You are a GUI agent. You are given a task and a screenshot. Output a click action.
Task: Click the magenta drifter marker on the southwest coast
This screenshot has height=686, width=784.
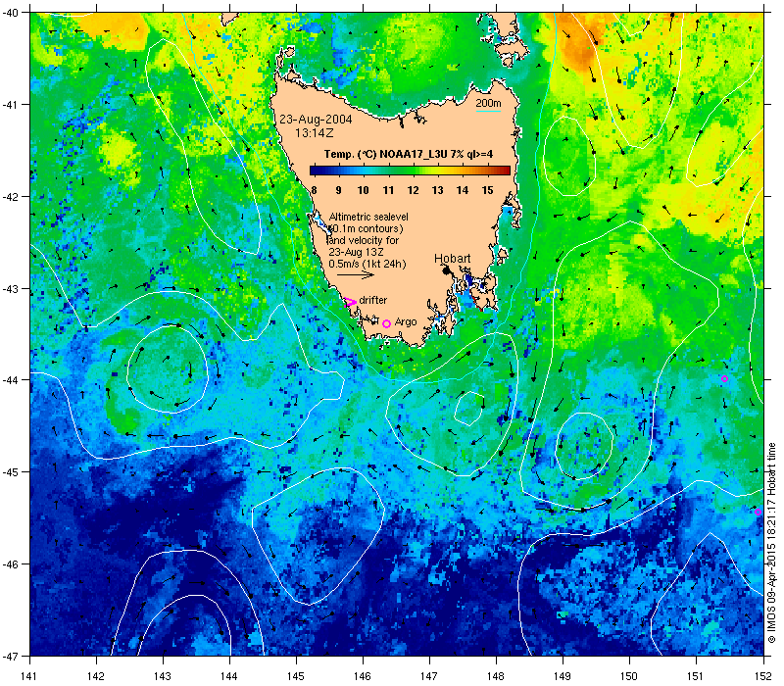point(350,302)
